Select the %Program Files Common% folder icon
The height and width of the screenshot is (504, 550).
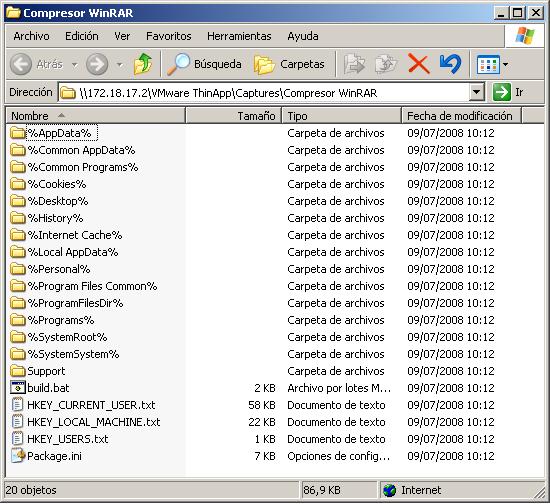pyautogui.click(x=17, y=286)
